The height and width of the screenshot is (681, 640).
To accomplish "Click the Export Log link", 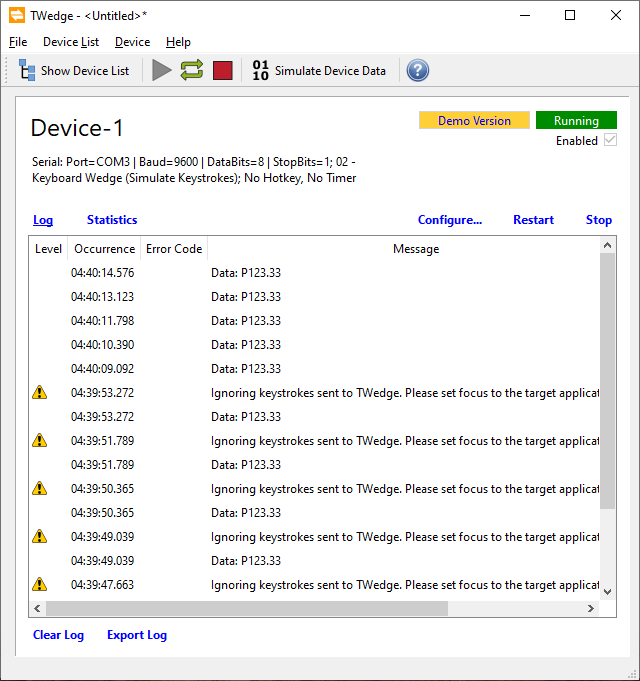I will 137,635.
